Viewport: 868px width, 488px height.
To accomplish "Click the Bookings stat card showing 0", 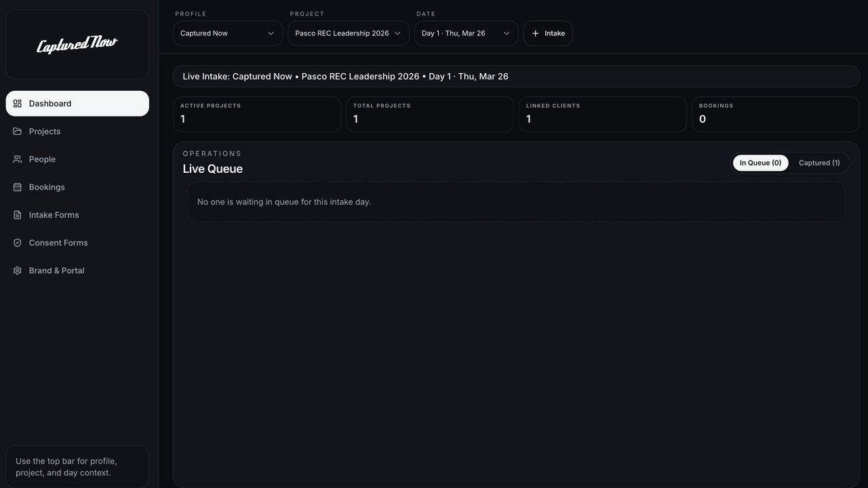I will 776,115.
